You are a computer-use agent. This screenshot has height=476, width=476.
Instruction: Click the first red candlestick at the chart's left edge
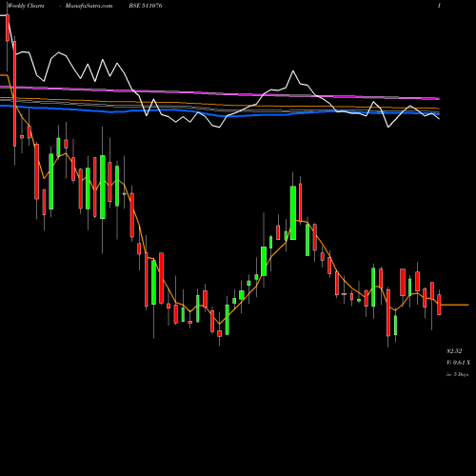pos(8,28)
